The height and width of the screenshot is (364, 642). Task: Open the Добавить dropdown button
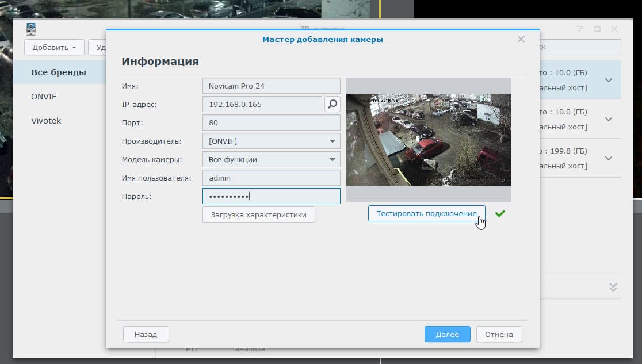(x=54, y=47)
